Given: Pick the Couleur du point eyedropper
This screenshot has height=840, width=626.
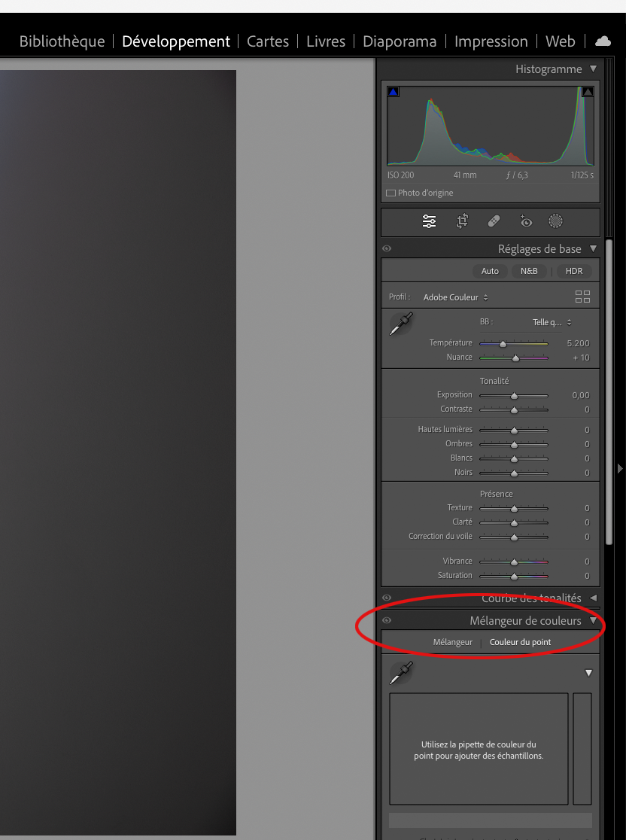Looking at the screenshot, I should point(401,673).
